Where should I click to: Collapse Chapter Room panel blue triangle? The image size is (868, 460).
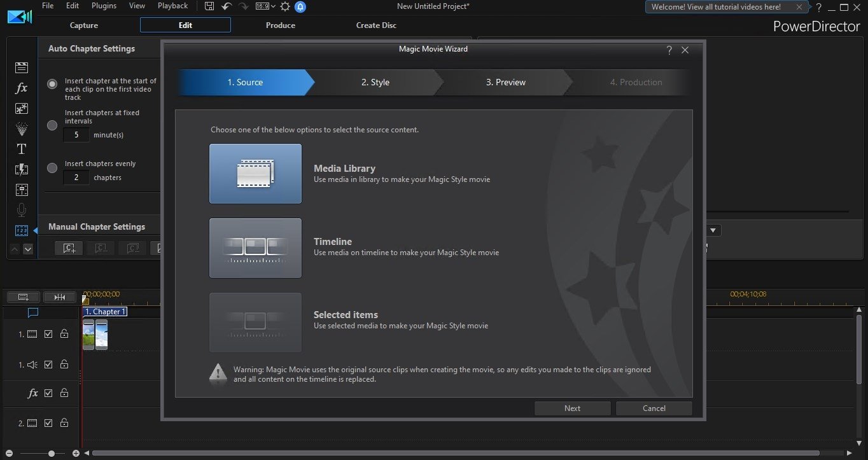pos(36,231)
